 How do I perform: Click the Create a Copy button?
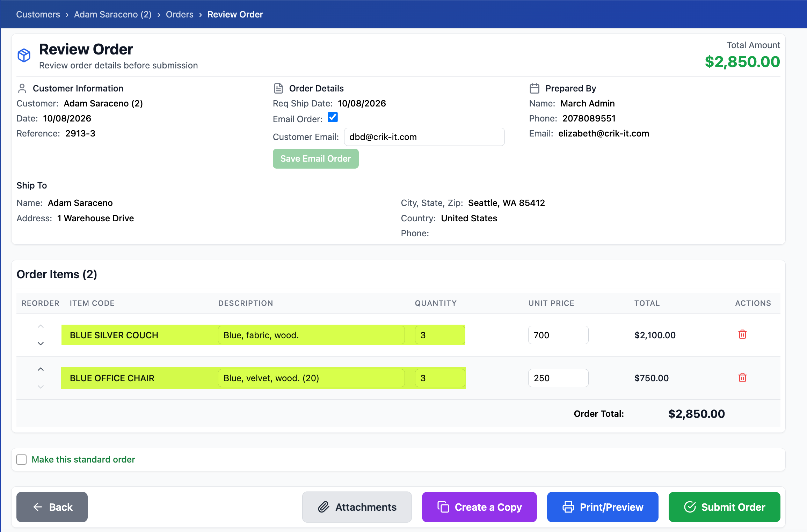[x=479, y=507]
